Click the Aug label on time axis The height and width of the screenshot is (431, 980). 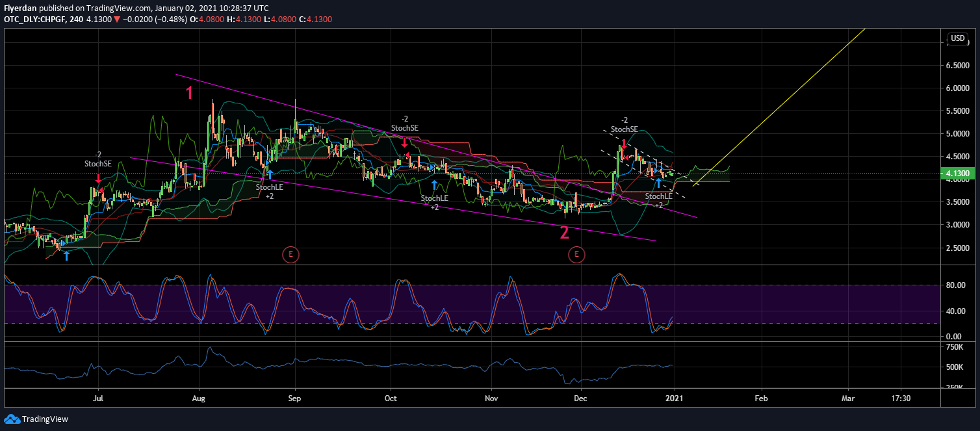(199, 398)
